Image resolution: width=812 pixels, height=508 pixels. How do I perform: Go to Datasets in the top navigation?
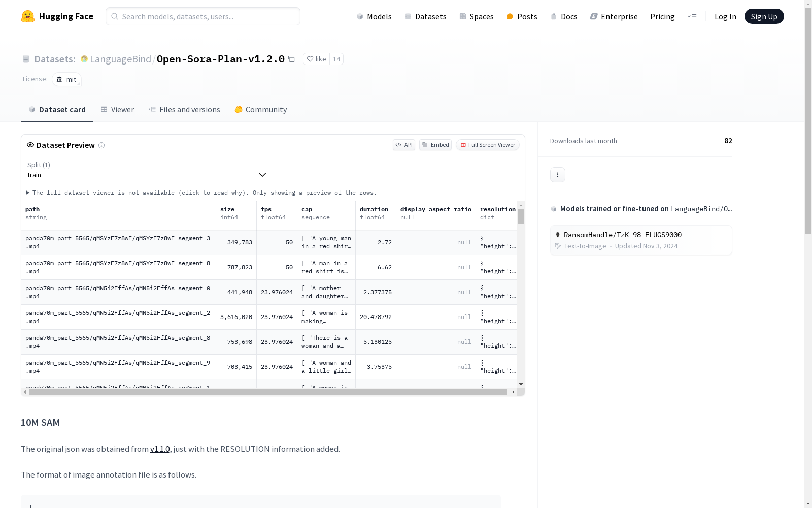click(x=425, y=16)
